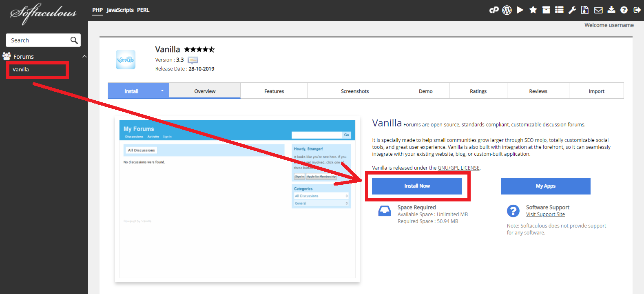Select Vanilla in the Forums list
The image size is (644, 294).
pyautogui.click(x=20, y=70)
